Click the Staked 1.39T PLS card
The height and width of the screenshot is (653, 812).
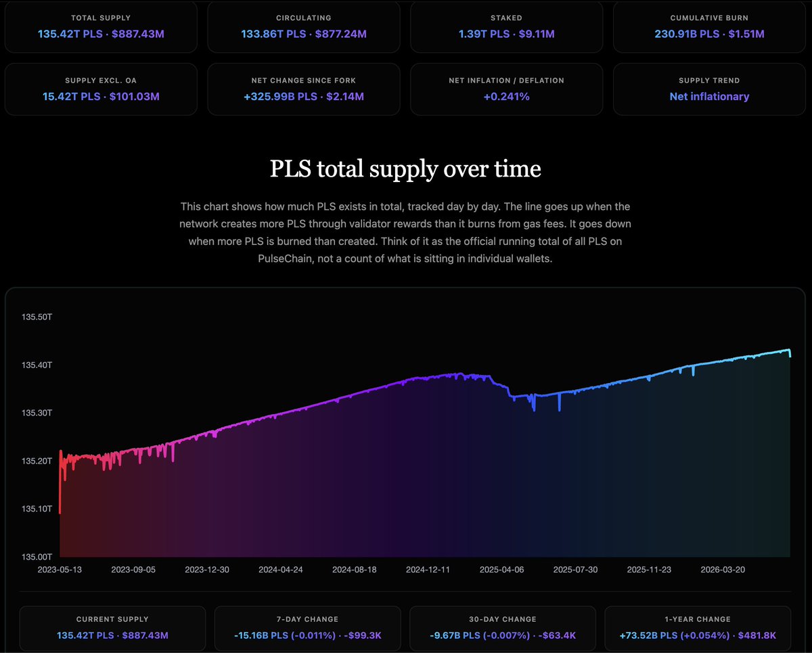[507, 26]
